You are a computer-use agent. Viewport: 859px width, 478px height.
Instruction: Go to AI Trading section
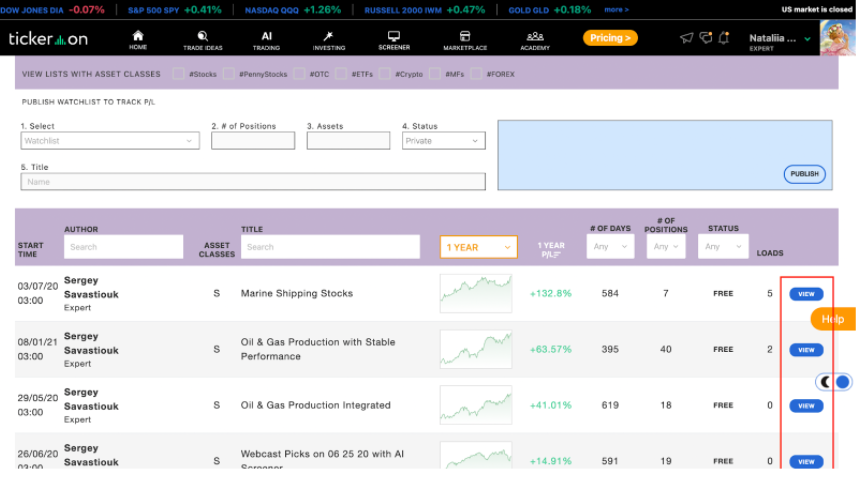coord(266,40)
